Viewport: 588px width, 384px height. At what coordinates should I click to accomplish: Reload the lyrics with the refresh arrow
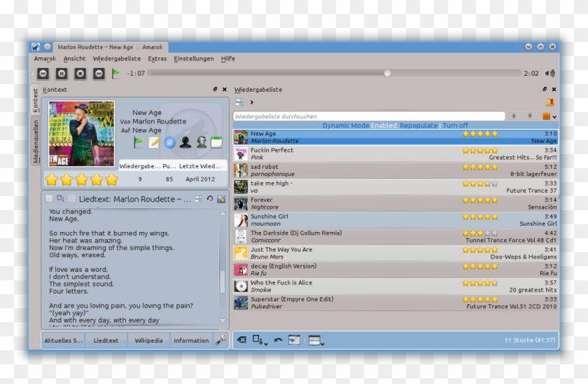click(x=209, y=198)
